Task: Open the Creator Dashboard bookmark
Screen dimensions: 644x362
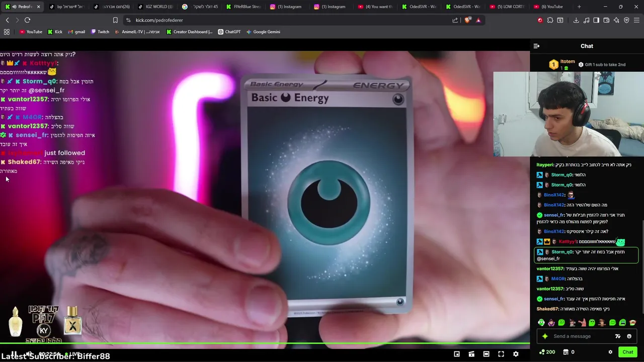Action: click(189, 32)
